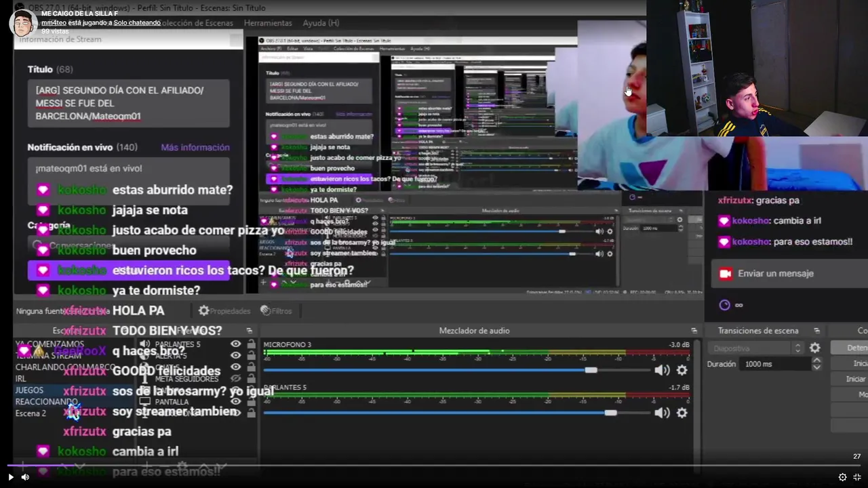Toggle lock on PARLANTES 5 source
The image size is (868, 488).
(x=252, y=344)
